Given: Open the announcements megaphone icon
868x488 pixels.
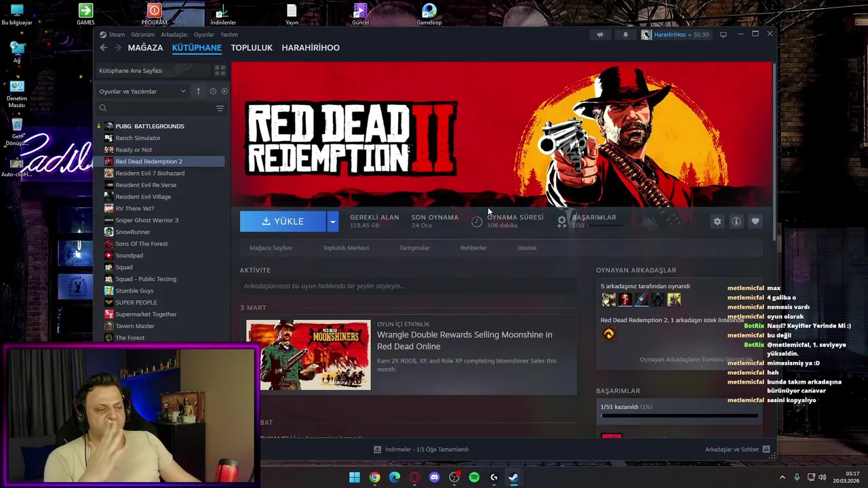Looking at the screenshot, I should point(600,35).
